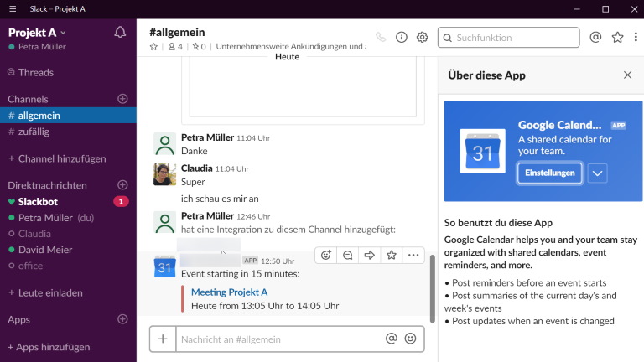The width and height of the screenshot is (644, 362).
Task: Open the Meeting Projekt A link
Action: click(x=229, y=292)
